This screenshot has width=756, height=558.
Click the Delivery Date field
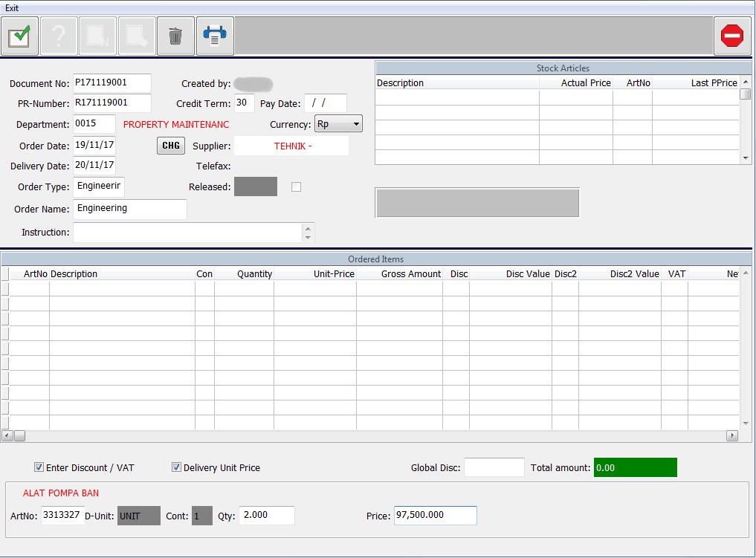click(94, 165)
